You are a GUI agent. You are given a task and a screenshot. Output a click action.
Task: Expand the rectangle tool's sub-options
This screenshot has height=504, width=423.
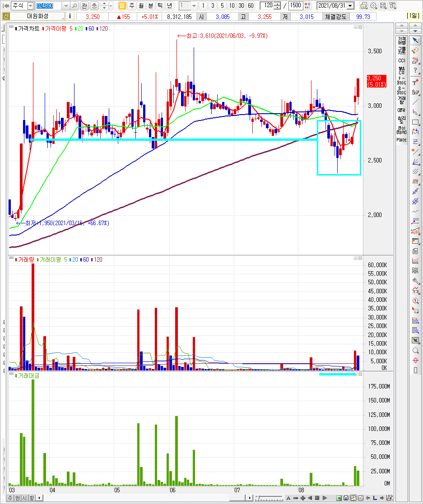[418, 125]
